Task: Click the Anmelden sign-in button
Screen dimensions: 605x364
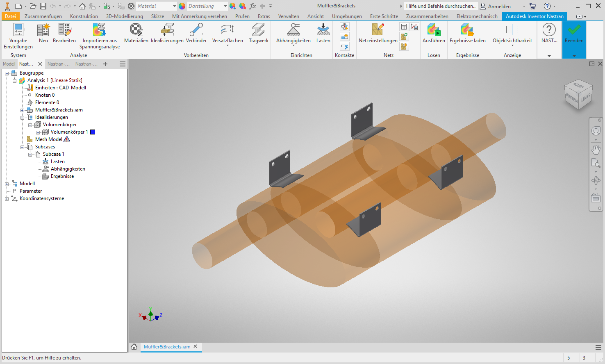Action: pos(496,6)
